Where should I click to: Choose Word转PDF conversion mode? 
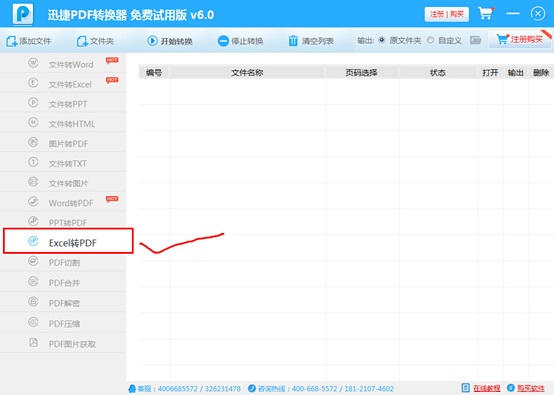[63, 202]
